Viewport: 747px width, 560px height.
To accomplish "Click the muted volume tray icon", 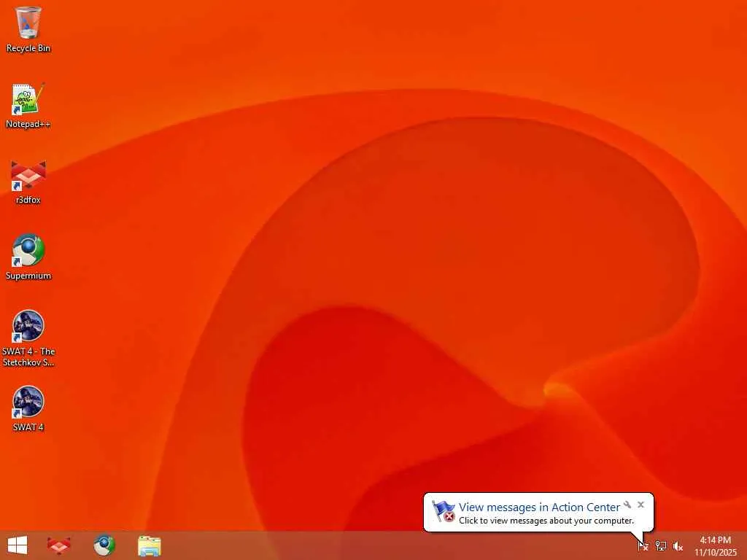I will 678,545.
